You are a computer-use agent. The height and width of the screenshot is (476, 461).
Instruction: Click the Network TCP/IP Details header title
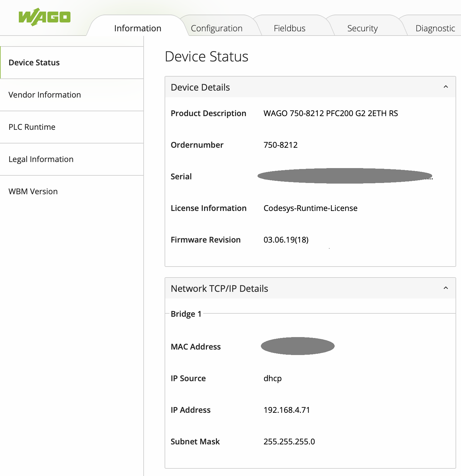pos(219,288)
